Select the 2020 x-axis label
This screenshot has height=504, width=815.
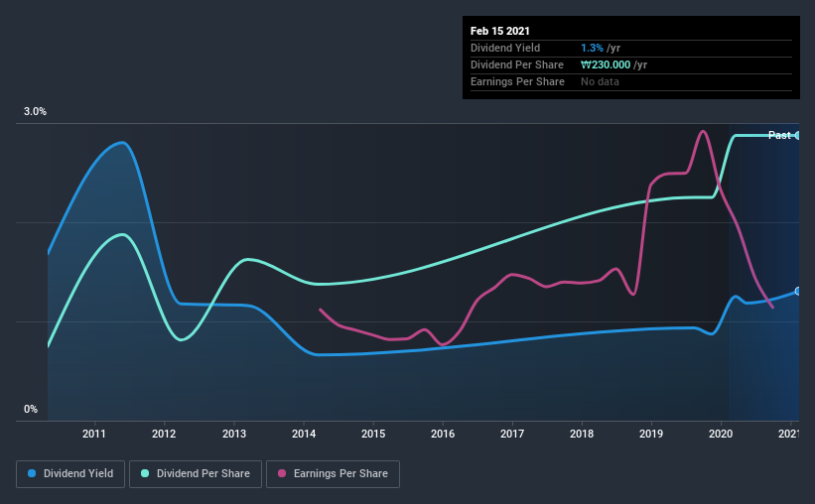click(721, 434)
